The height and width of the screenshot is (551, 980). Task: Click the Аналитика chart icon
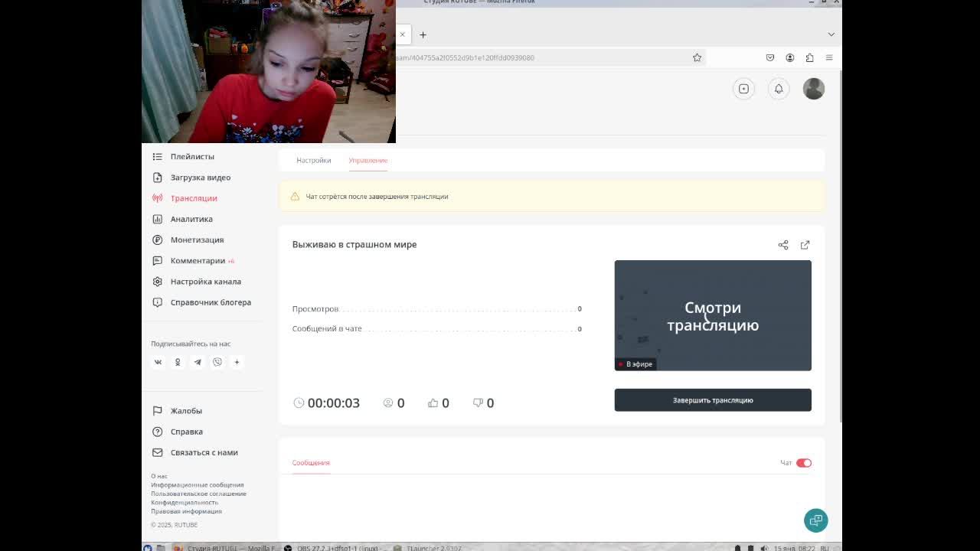point(157,219)
